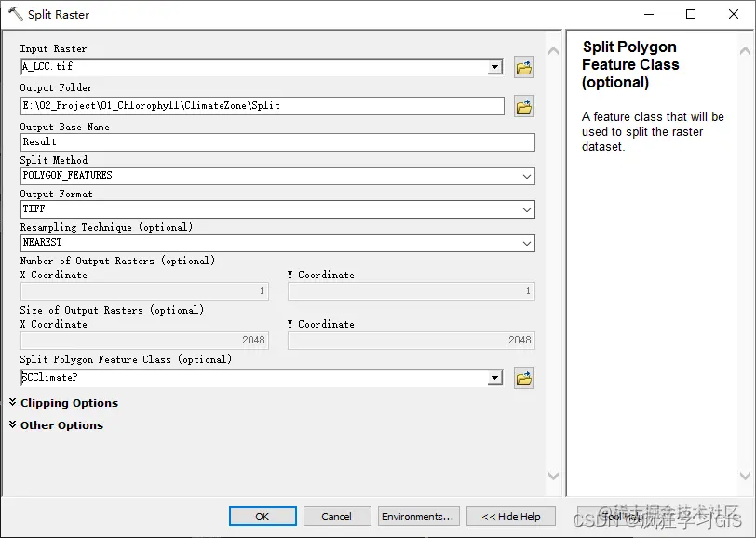Click the Output Base Name field
Viewport: 756px width, 538px height.
277,142
